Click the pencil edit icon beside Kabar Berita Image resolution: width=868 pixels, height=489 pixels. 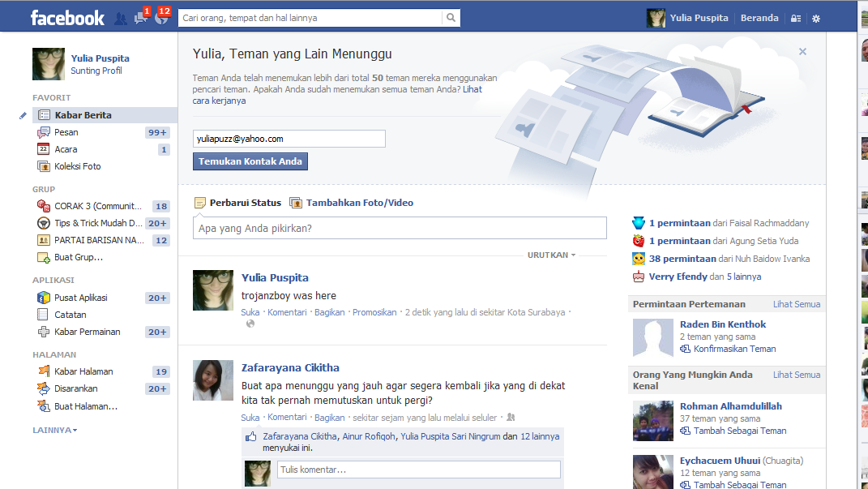tap(23, 115)
